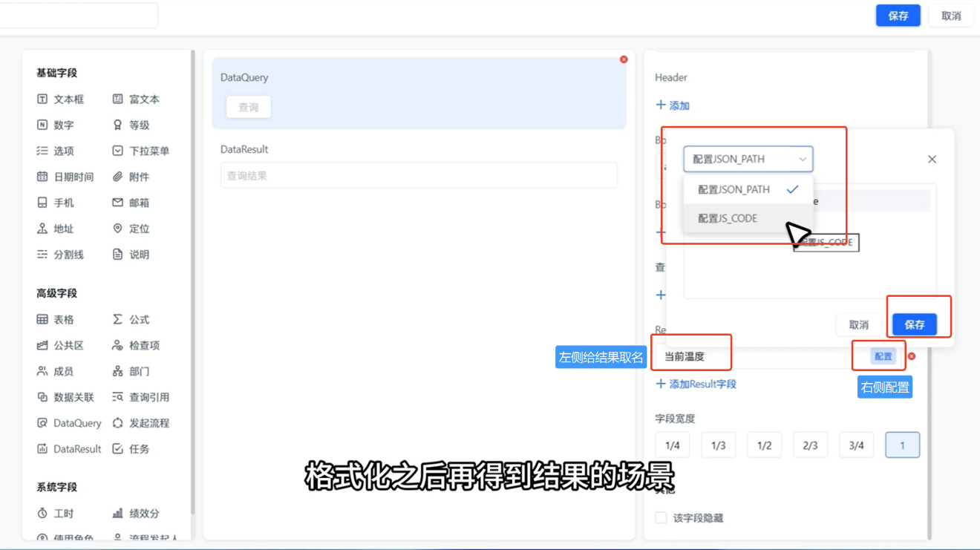Set field width to 1/4
The height and width of the screenshot is (550, 980).
tap(673, 445)
